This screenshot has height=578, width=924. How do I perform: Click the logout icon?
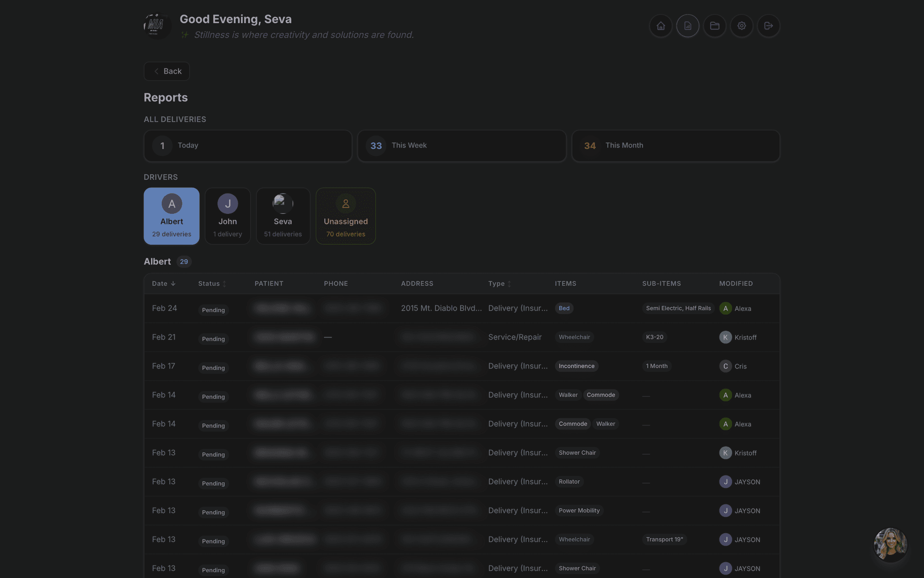coord(769,26)
